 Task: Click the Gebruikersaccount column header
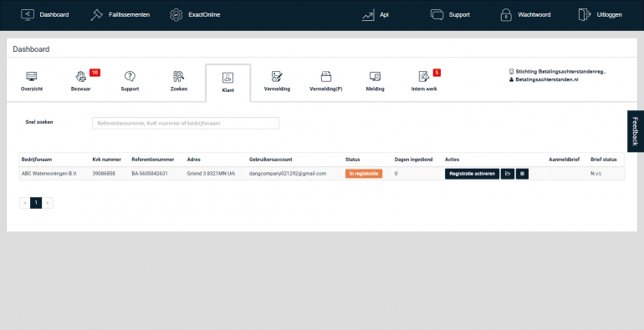click(x=270, y=160)
